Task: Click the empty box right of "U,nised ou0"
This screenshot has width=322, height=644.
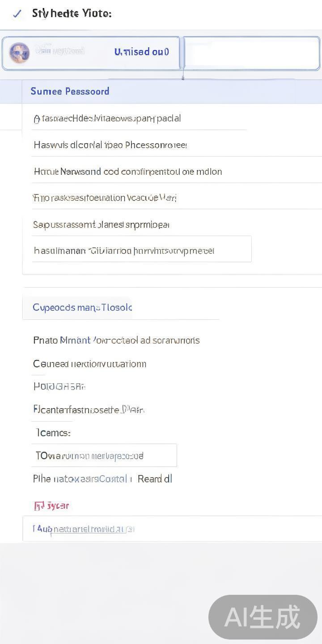Action: pyautogui.click(x=252, y=54)
